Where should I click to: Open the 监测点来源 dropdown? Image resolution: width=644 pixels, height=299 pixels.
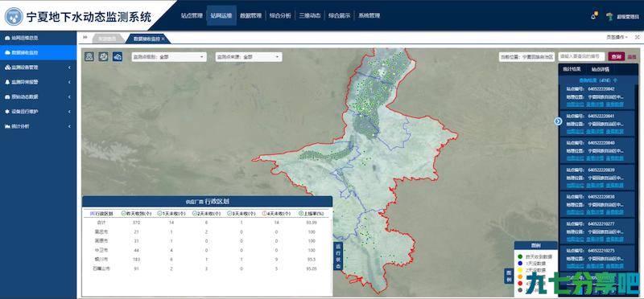click(249, 57)
